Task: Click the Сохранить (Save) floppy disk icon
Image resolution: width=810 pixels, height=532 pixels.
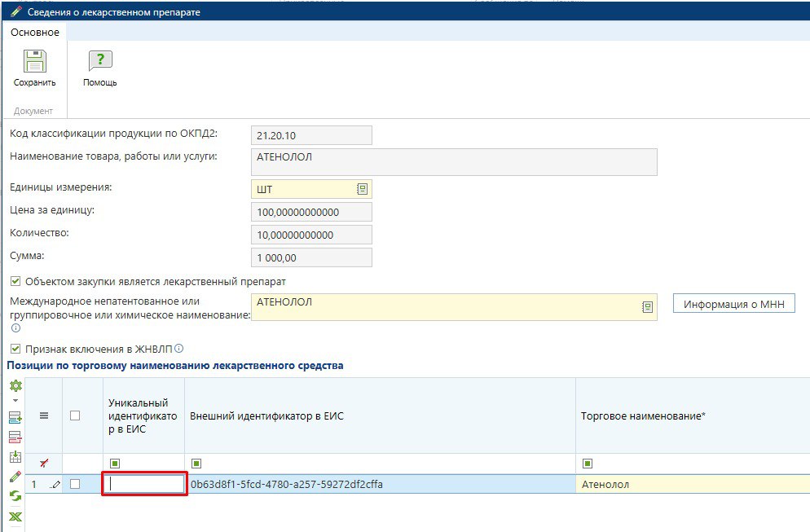Action: 34,62
